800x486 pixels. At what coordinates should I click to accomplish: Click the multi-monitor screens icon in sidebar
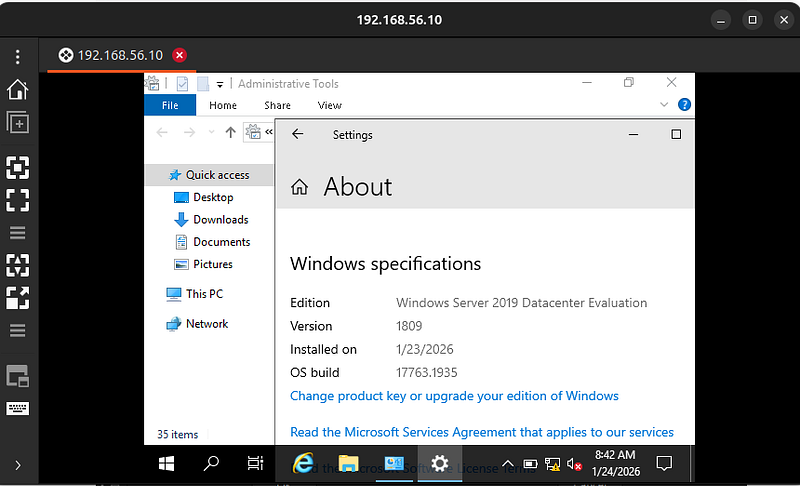click(18, 376)
